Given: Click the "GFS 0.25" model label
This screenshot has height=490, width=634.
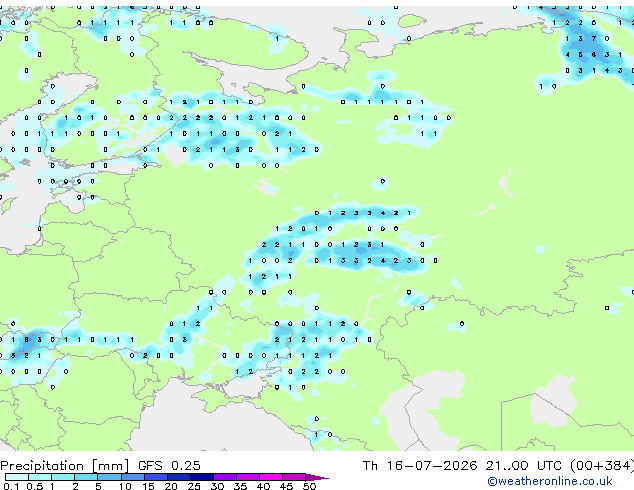Looking at the screenshot, I should [169, 465].
